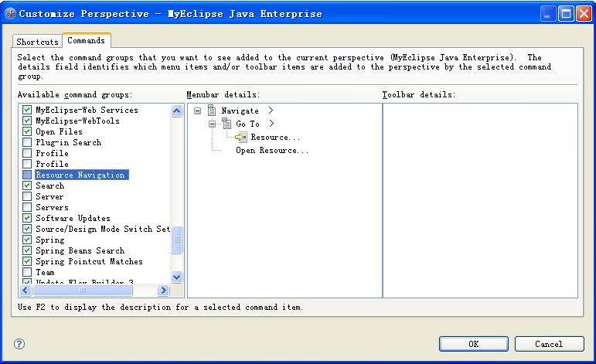This screenshot has width=596, height=364.
Task: Check the Resource Navigation checkbox
Action: 27,175
